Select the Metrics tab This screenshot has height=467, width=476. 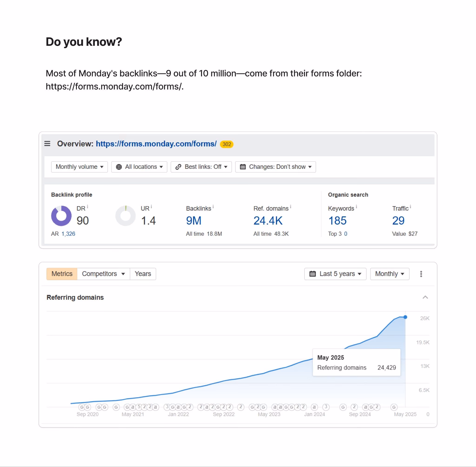pos(62,274)
